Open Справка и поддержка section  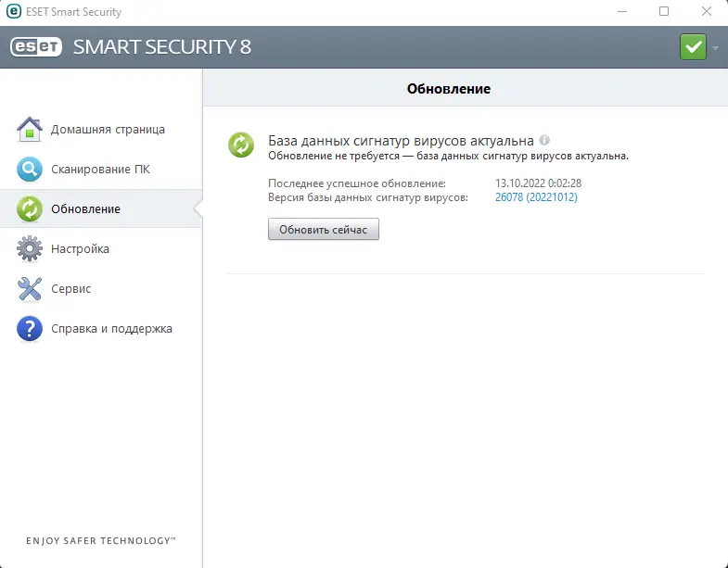111,329
